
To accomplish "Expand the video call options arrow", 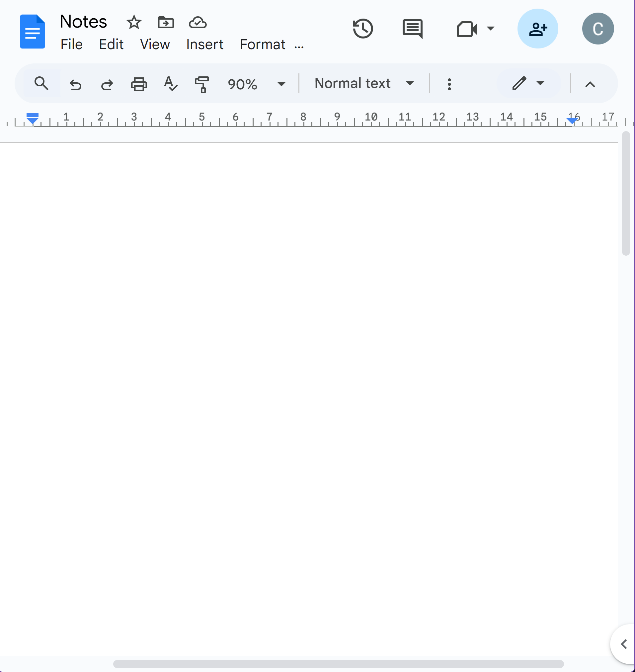I will 491,29.
